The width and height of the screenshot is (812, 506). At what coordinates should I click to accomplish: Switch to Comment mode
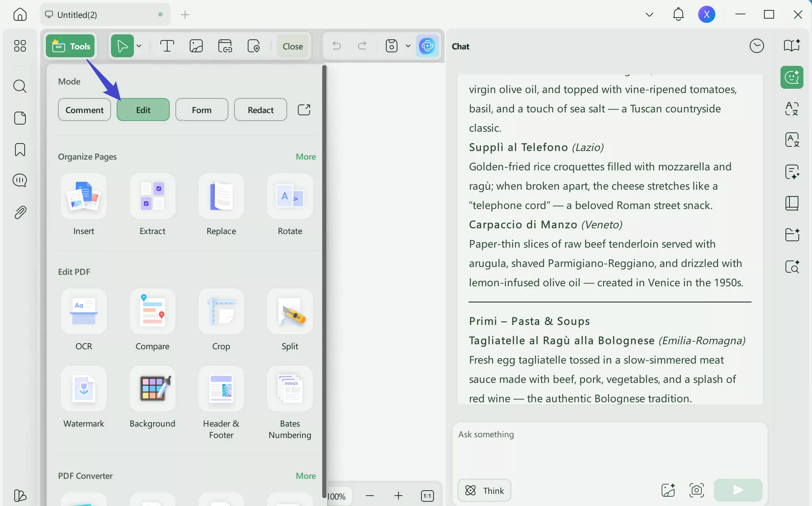84,110
